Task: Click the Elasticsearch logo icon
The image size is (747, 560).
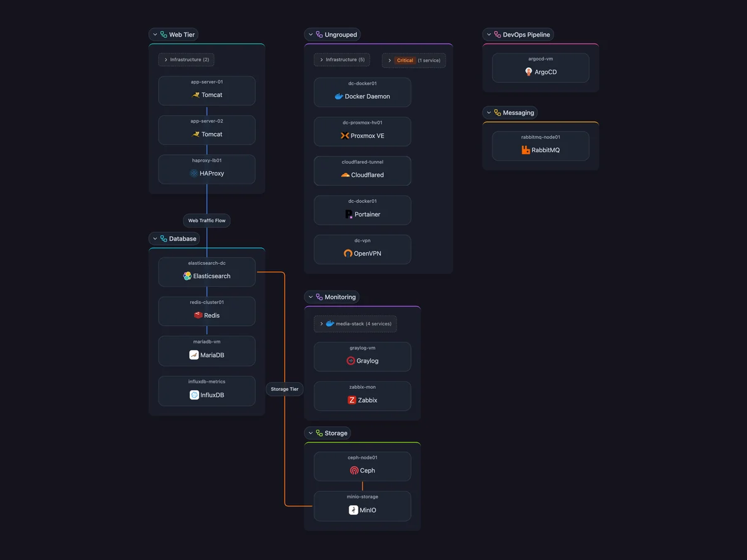Action: [x=187, y=276]
